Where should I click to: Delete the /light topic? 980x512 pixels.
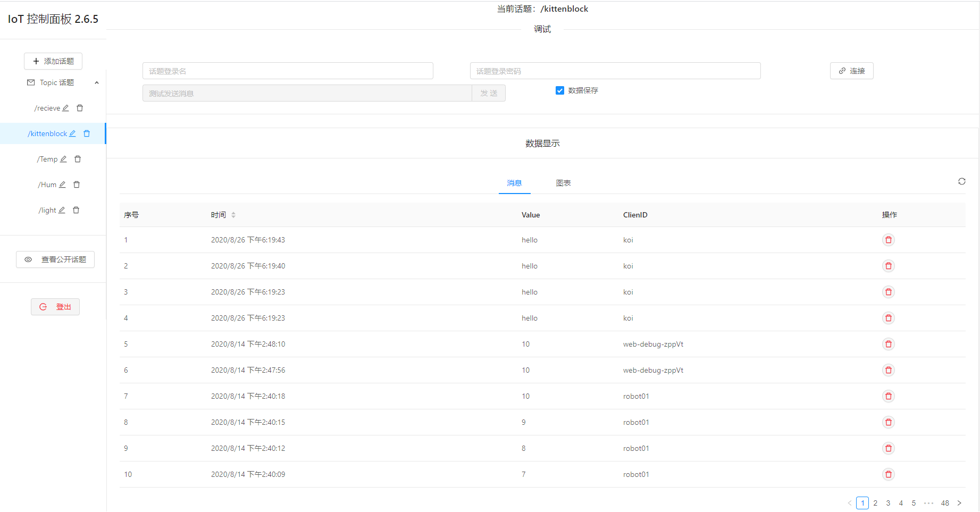(x=76, y=210)
